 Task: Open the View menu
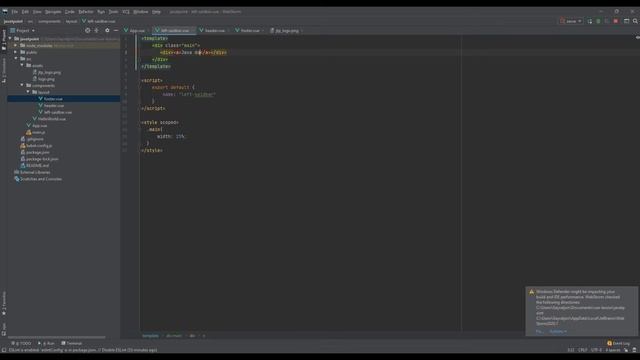click(37, 12)
